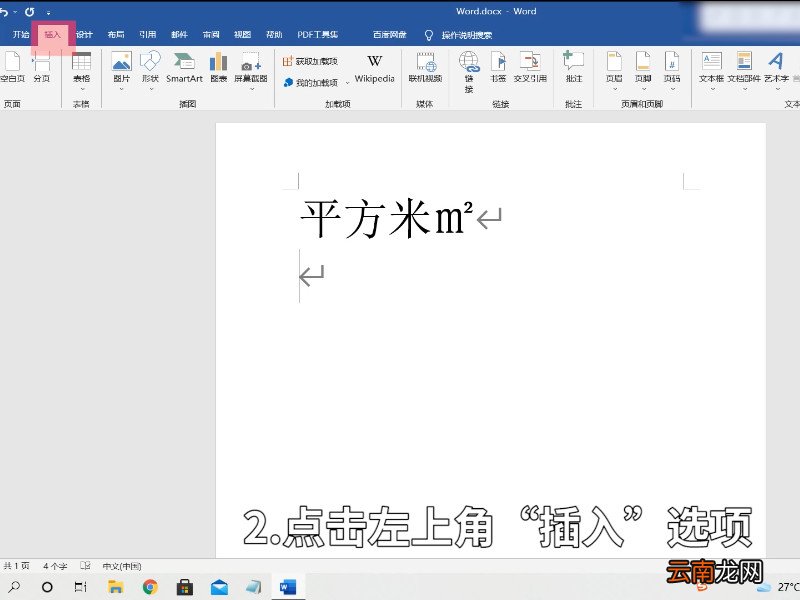
Task: Open the Help (帮助) tab
Action: click(x=274, y=35)
